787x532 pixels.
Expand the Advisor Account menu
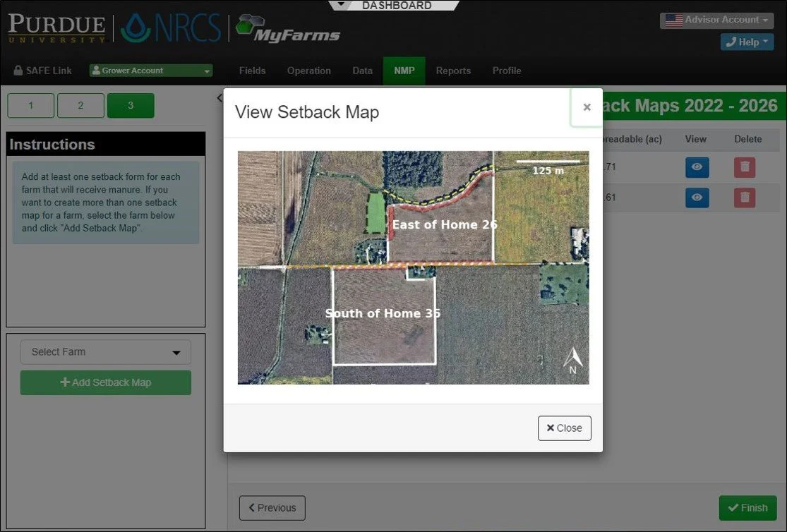716,20
